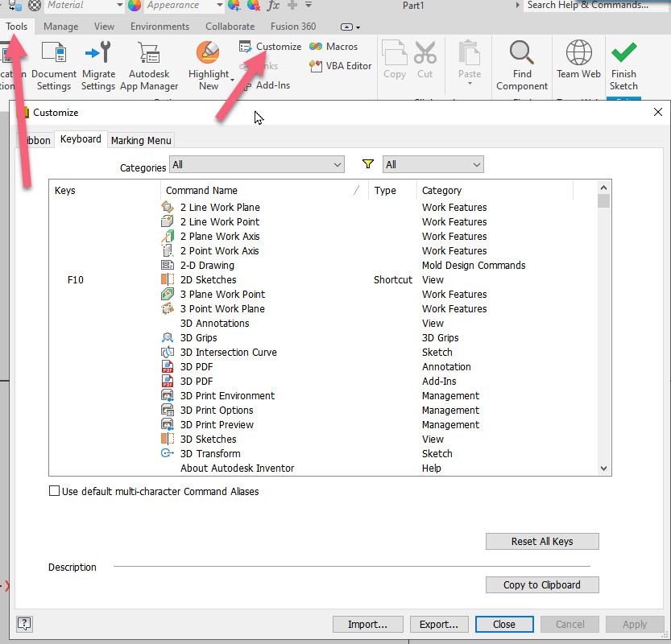The image size is (671, 644).
Task: Click the Search Help & Commands field
Action: click(594, 5)
